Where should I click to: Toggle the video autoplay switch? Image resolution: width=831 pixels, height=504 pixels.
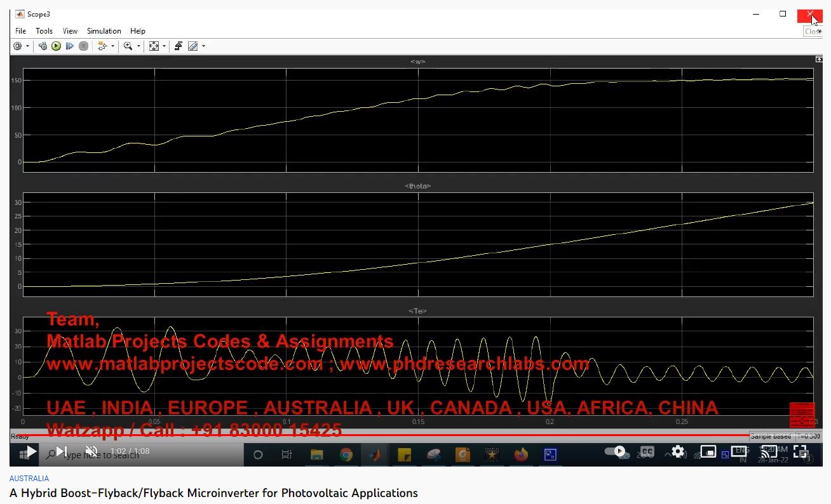(x=614, y=451)
